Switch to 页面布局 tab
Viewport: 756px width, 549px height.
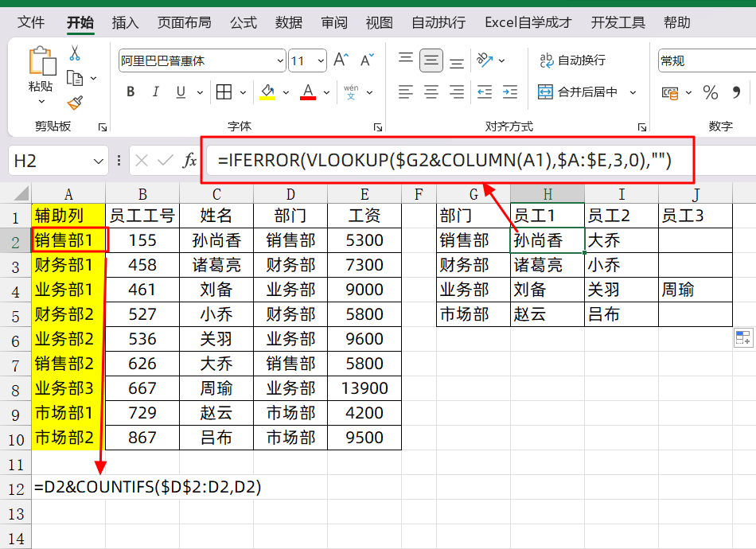184,22
